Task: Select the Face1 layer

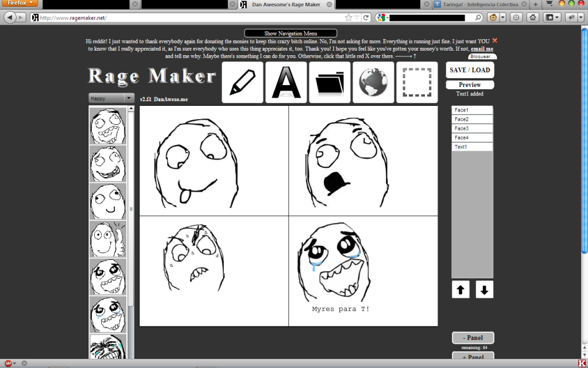Action: click(x=472, y=110)
